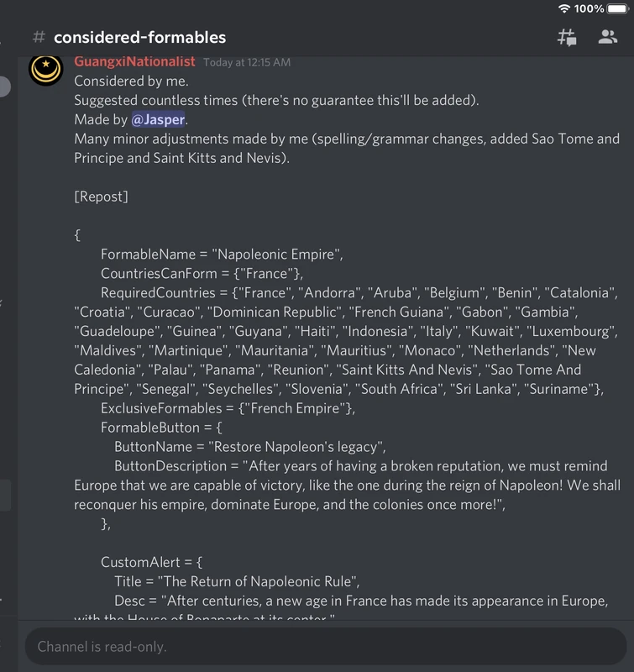Tap the 100% battery percentage text

[587, 11]
